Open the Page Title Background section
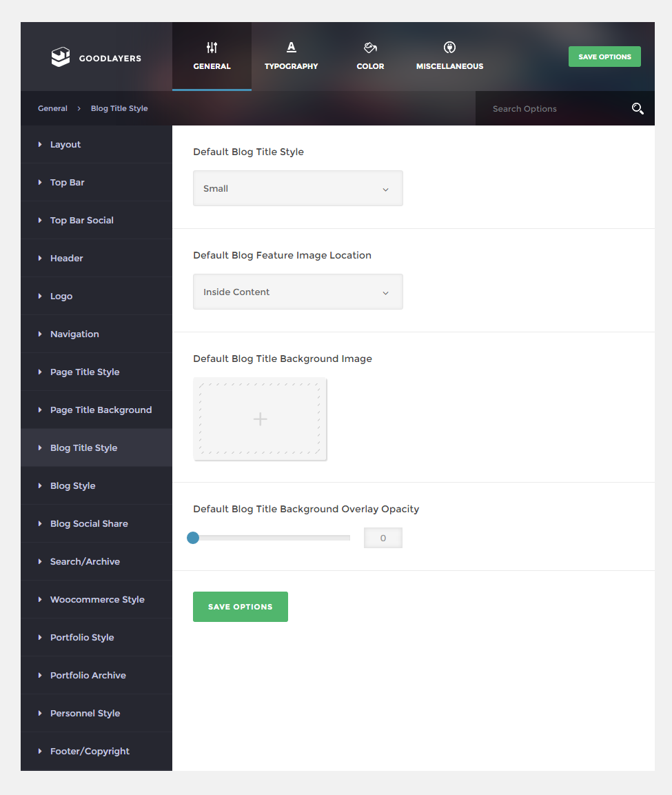672x795 pixels. (96, 410)
